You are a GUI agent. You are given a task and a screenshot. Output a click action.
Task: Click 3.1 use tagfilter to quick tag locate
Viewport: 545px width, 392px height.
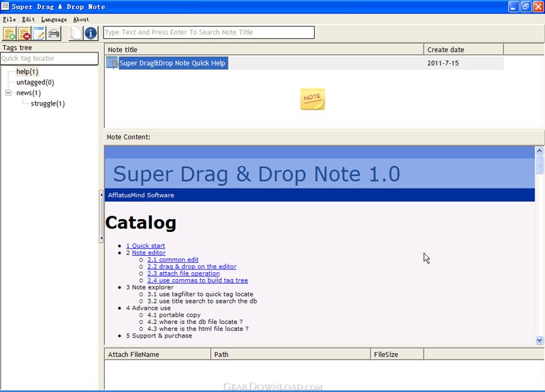[200, 294]
